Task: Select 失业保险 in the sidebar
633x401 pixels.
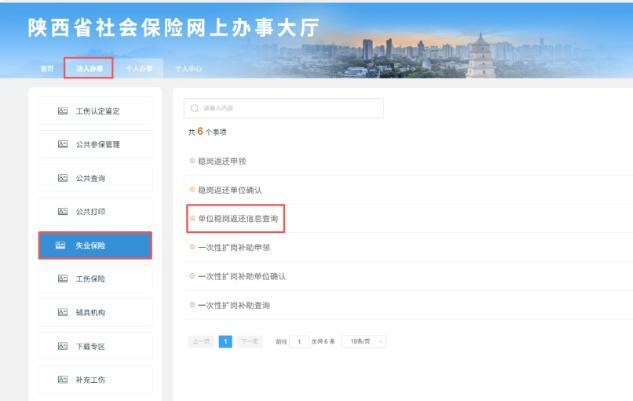Action: 95,245
